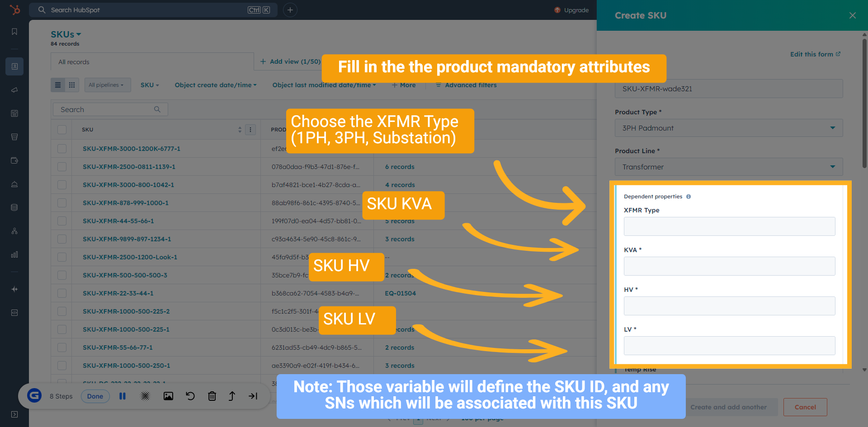The image size is (868, 427).
Task: Click the Create SKU panel scrollbar
Action: click(864, 104)
